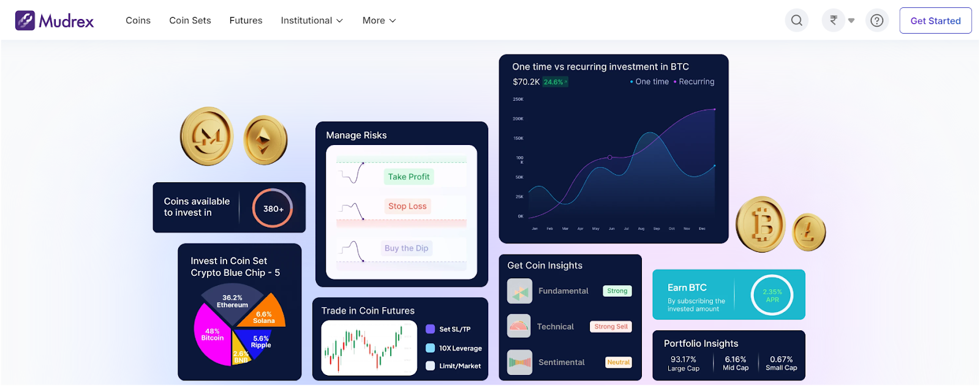Click Coins available to invest in text

pyautogui.click(x=197, y=207)
